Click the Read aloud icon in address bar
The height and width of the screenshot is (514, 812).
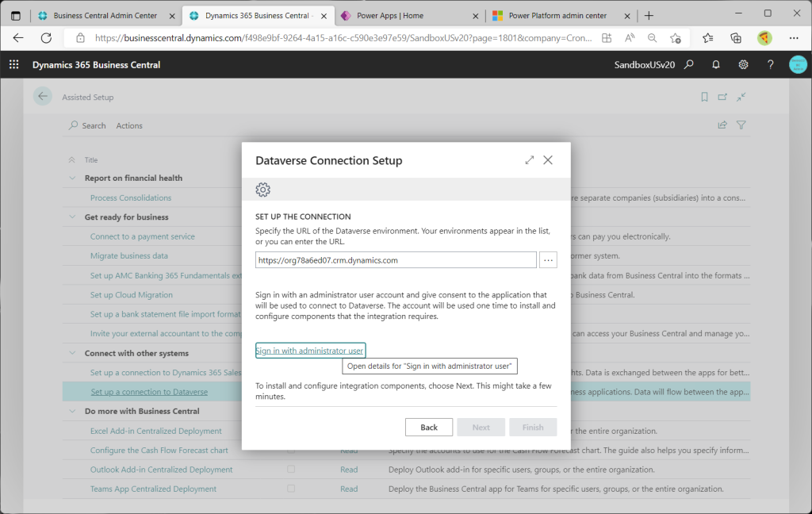point(630,38)
